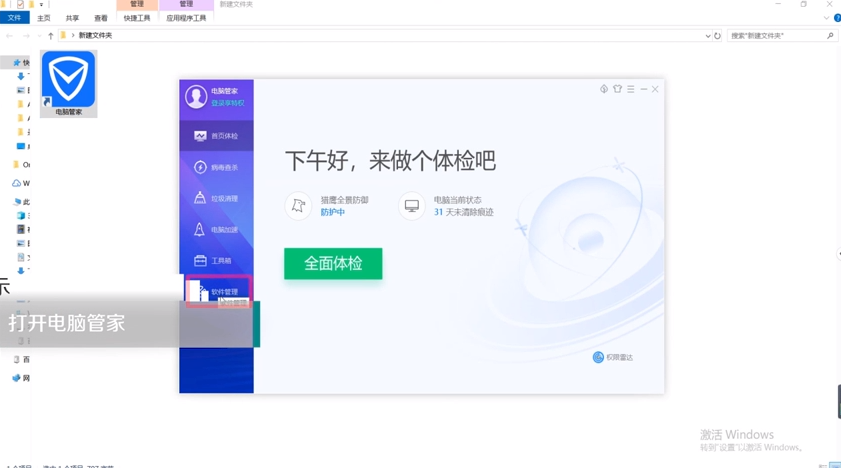
Task: Switch to the 共享 ribbon tab
Action: tap(72, 18)
